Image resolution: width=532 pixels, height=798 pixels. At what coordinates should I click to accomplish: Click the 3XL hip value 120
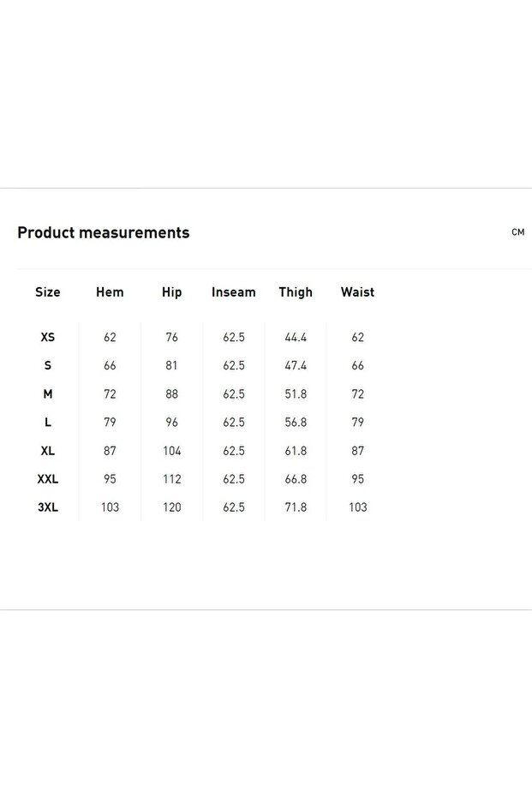coord(171,507)
